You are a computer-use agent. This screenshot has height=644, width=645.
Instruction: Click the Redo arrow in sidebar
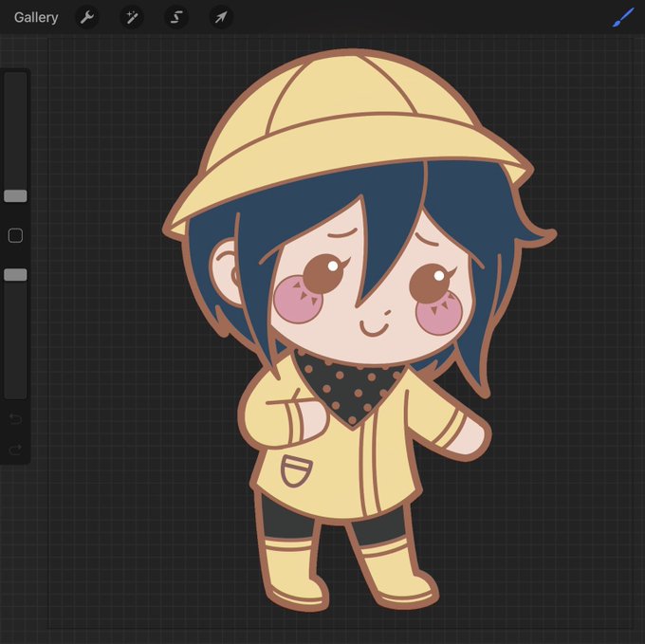[15, 450]
